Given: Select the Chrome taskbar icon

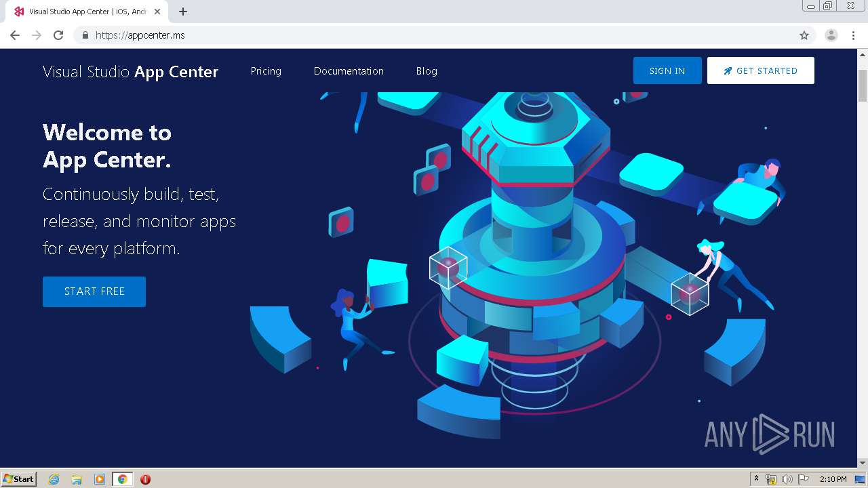Looking at the screenshot, I should [122, 479].
